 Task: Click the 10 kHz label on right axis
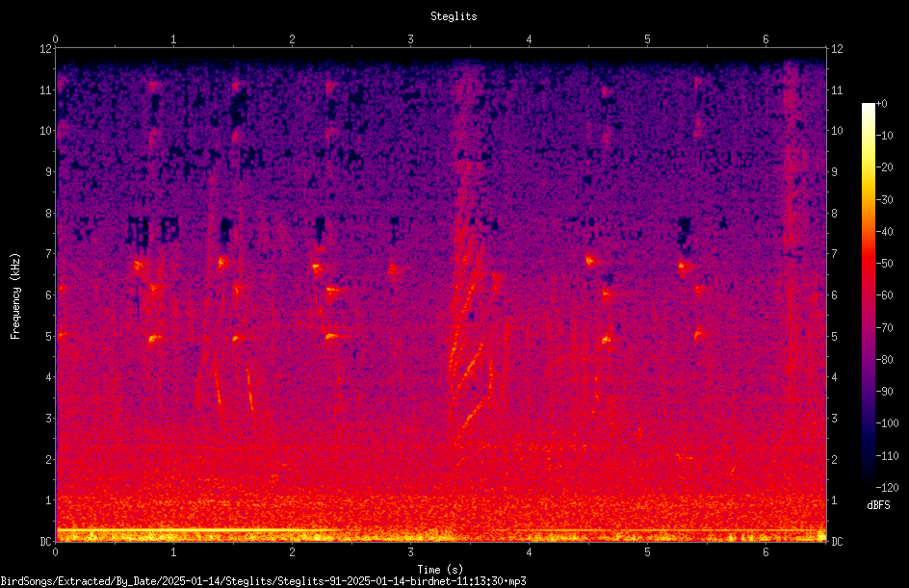837,131
